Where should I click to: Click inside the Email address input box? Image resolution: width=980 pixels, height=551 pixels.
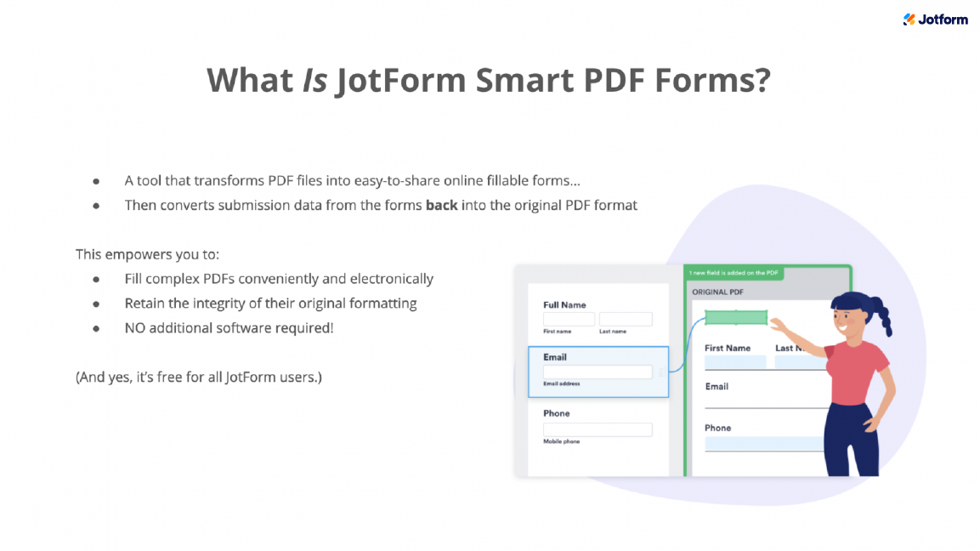[598, 372]
